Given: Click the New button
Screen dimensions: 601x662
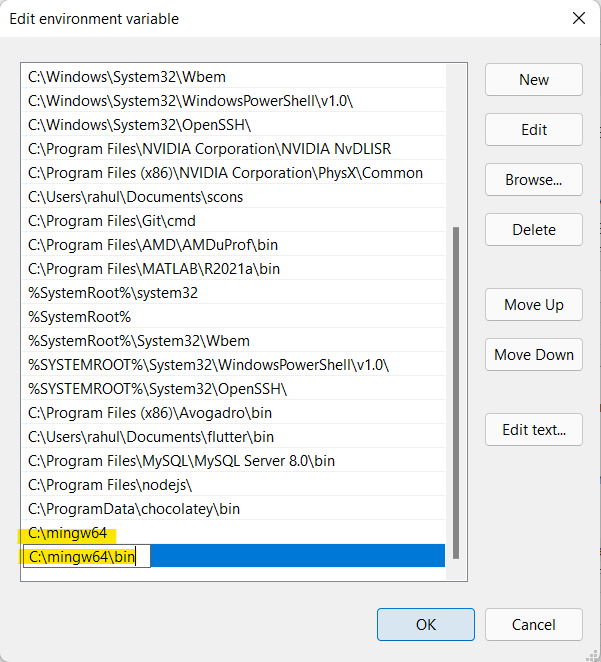Looking at the screenshot, I should (533, 80).
